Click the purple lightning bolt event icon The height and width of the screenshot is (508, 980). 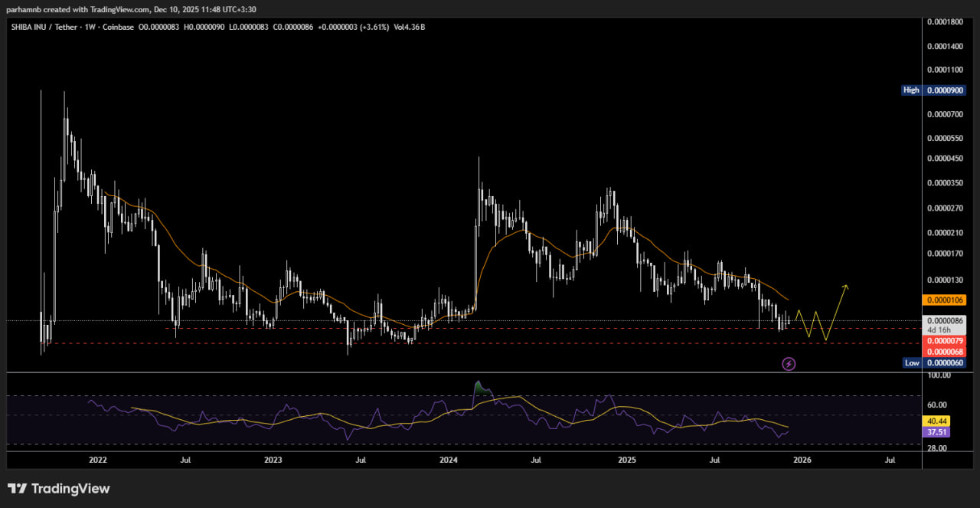(x=789, y=364)
